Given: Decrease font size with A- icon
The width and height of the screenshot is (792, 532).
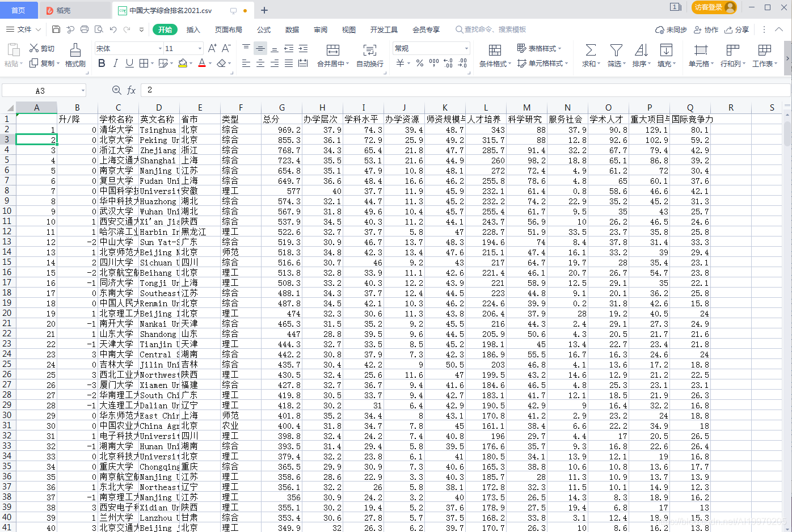Looking at the screenshot, I should [226, 49].
